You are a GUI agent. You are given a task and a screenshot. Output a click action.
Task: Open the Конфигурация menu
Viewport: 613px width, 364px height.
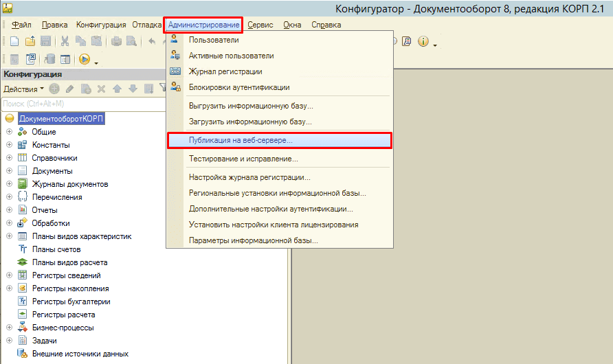101,25
